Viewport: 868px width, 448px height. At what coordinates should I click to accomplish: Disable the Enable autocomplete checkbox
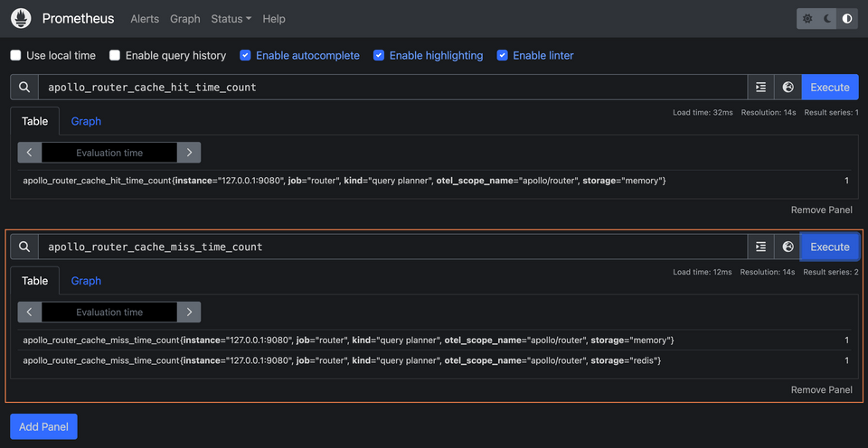click(245, 55)
